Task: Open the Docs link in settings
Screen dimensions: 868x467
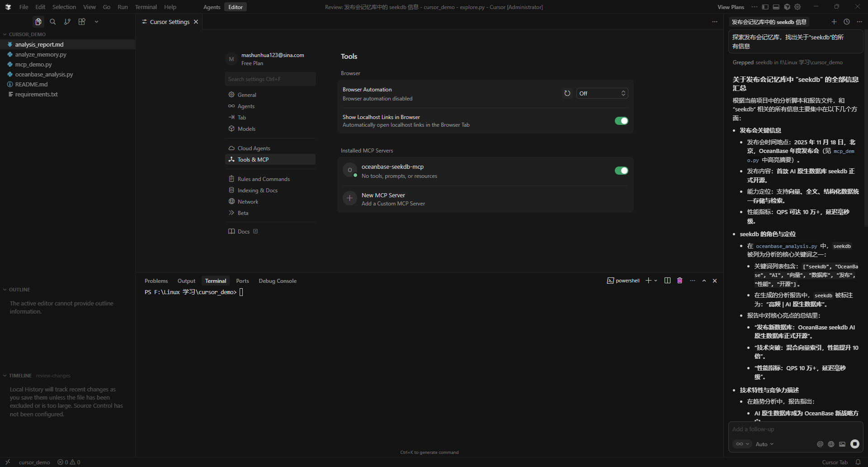Action: tap(244, 232)
